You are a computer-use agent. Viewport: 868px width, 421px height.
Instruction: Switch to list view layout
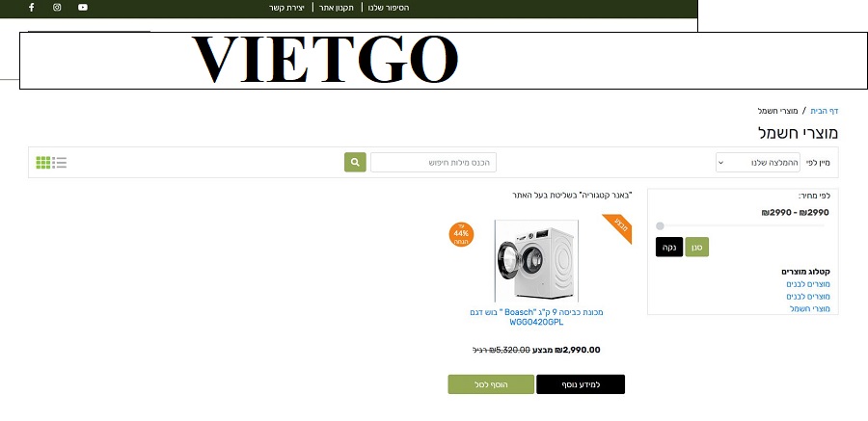[60, 162]
